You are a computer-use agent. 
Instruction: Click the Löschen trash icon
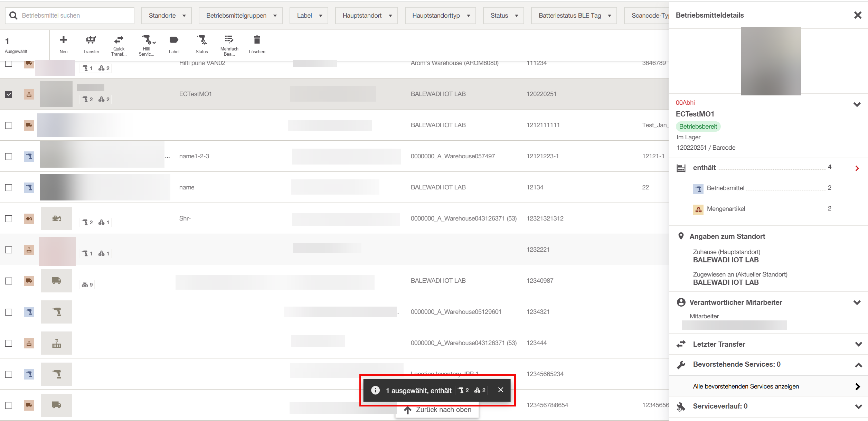tap(257, 40)
